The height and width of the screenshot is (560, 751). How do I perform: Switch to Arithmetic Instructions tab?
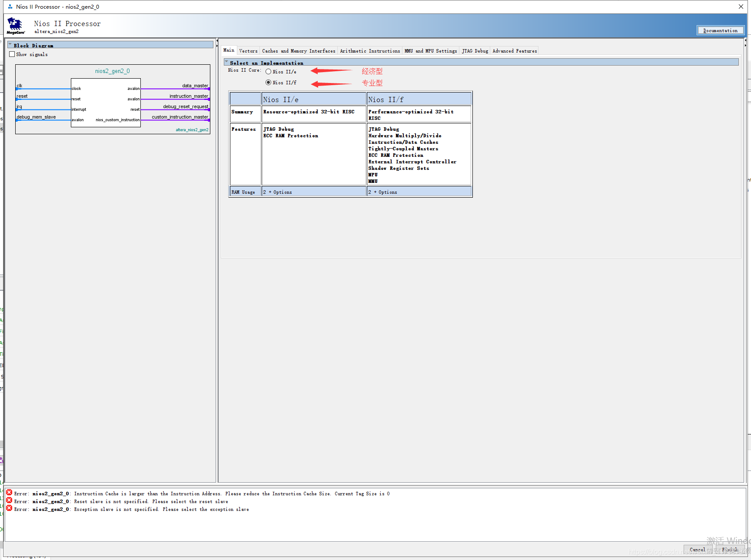pos(370,51)
